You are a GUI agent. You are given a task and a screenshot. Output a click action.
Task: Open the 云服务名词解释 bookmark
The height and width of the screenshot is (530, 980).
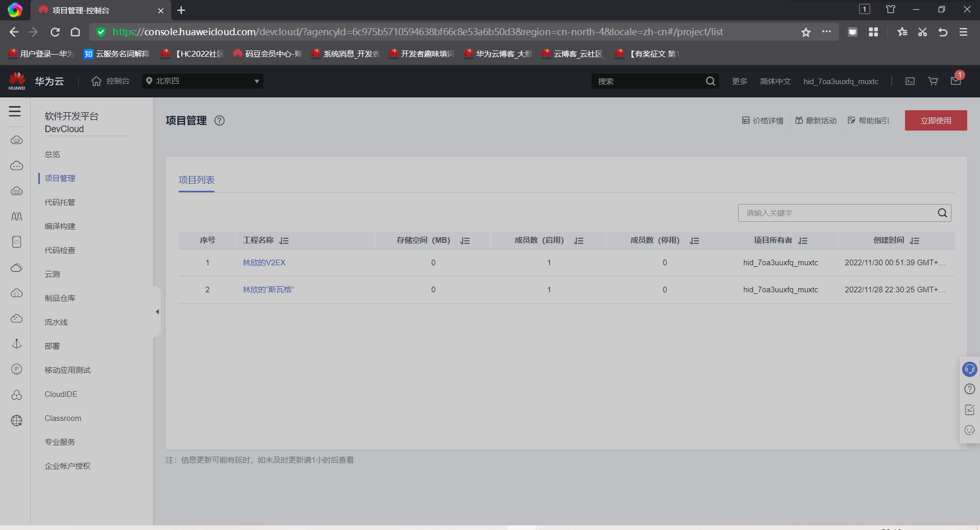(x=116, y=54)
